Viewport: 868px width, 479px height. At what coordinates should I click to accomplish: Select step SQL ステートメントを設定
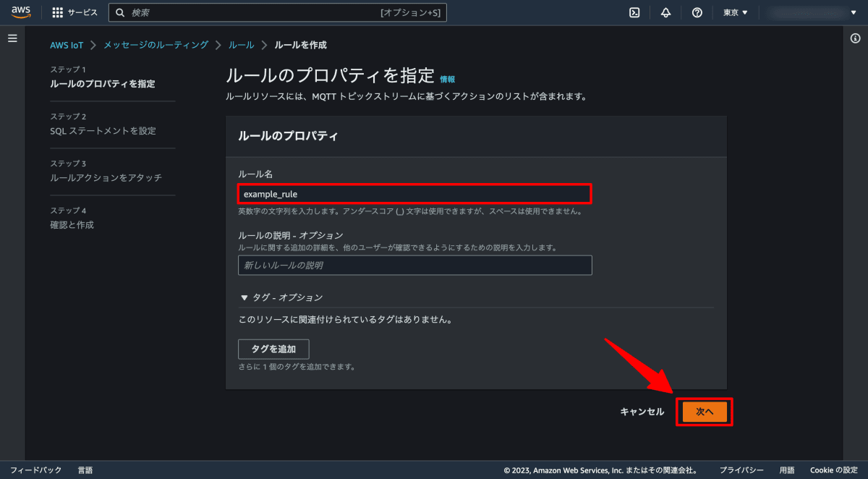click(103, 131)
